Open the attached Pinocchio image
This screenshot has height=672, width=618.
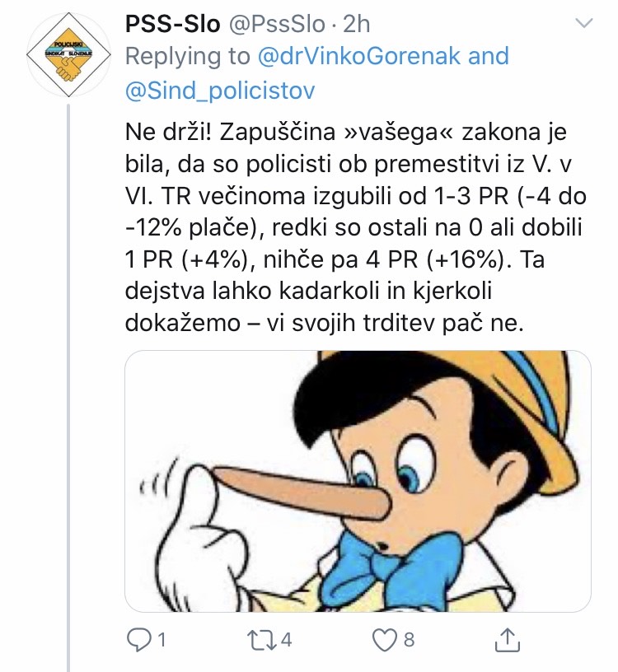358,481
